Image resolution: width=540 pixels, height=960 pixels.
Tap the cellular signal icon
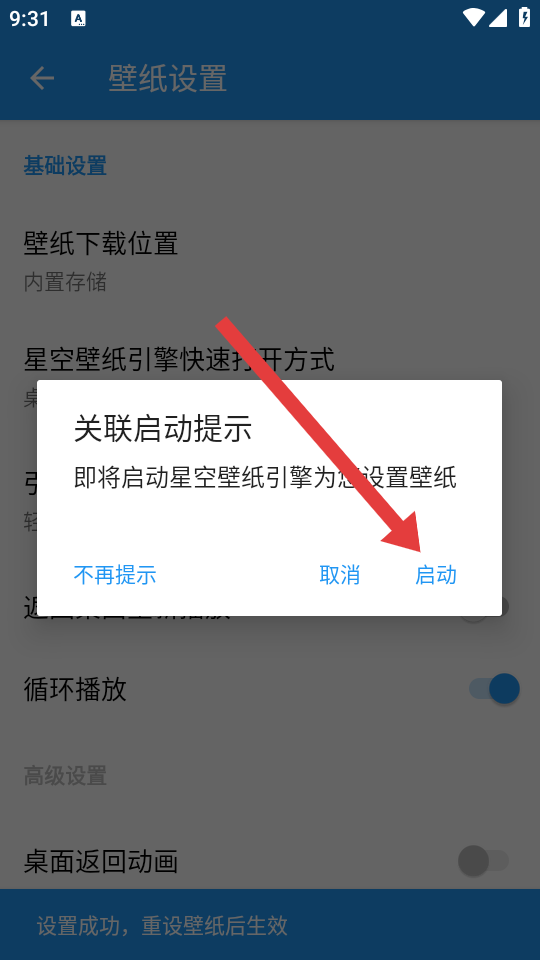pos(498,18)
